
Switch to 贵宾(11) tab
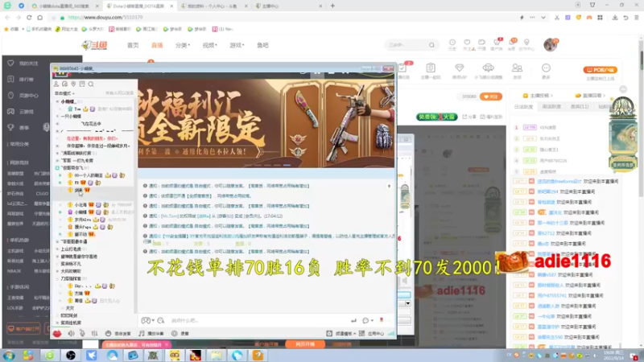(x=580, y=107)
